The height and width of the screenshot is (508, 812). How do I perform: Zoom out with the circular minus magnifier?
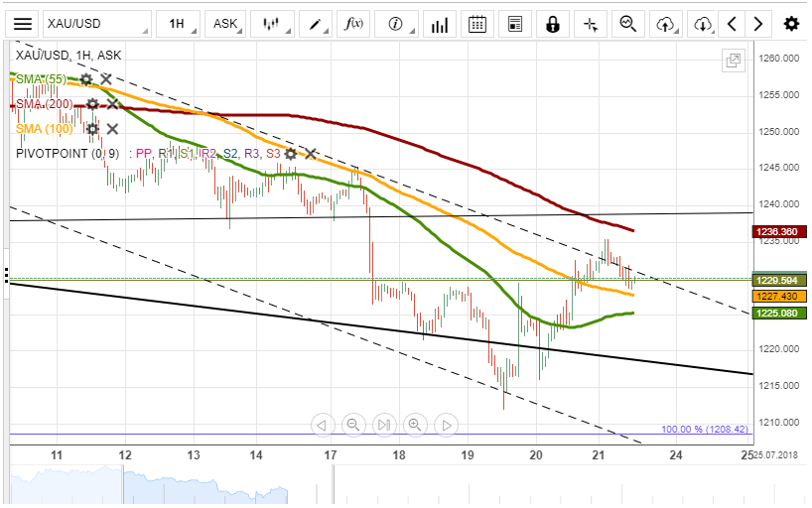[x=353, y=425]
